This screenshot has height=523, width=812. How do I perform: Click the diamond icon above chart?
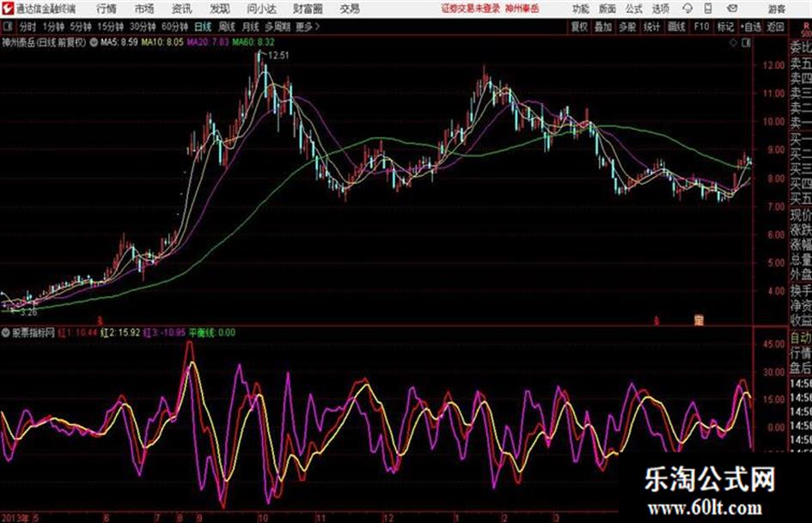click(x=733, y=43)
